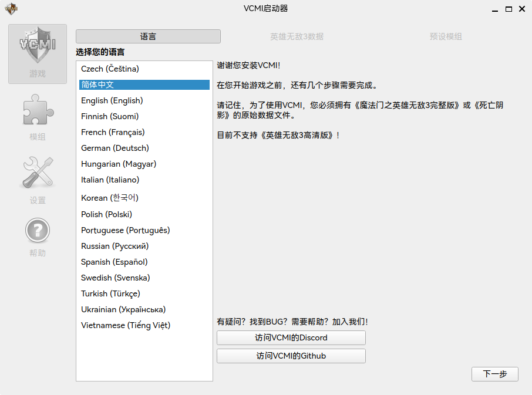The width and height of the screenshot is (532, 395).
Task: Click the 下一步 next button
Action: pos(494,374)
